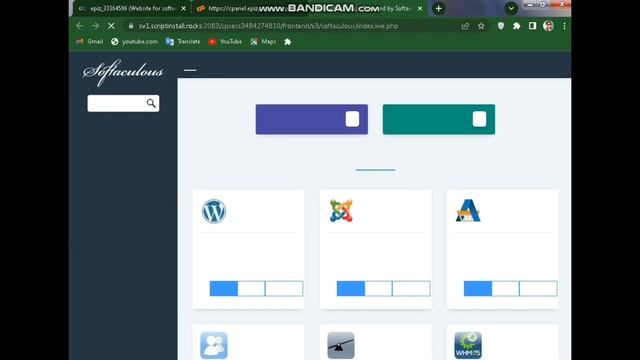
Task: Open the browser side panel
Action: click(532, 26)
